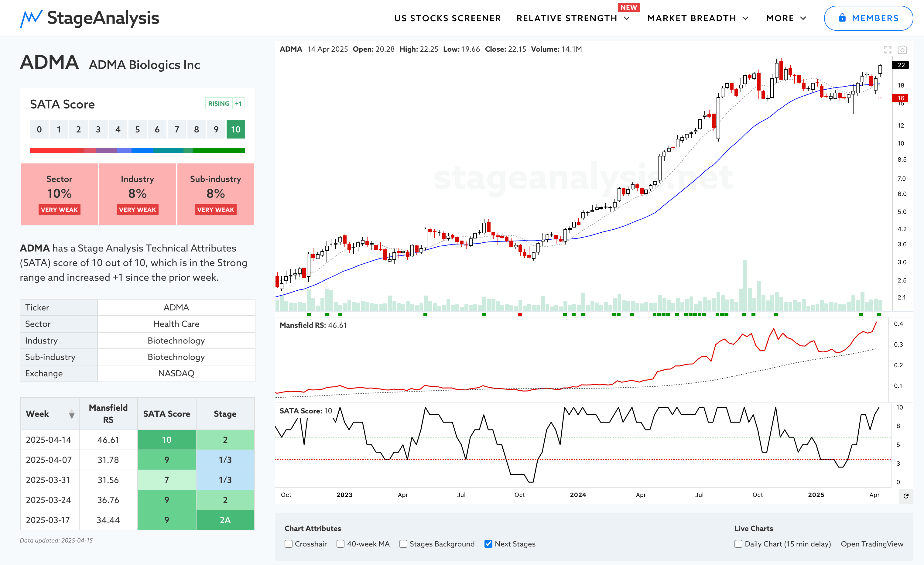Click the Health Care sector value

pyautogui.click(x=176, y=324)
